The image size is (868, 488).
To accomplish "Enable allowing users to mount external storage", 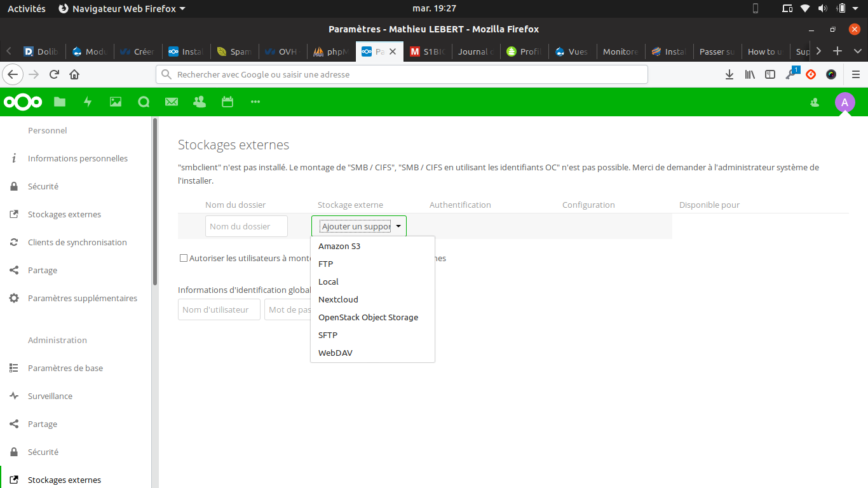I will [184, 258].
